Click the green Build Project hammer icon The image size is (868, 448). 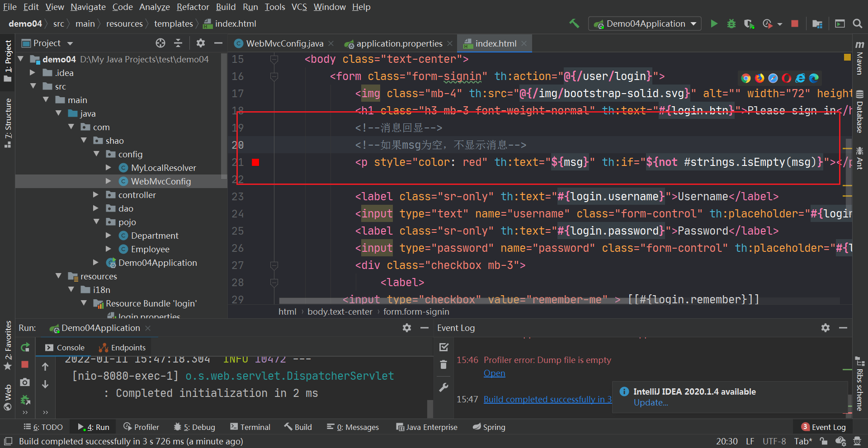[574, 24]
